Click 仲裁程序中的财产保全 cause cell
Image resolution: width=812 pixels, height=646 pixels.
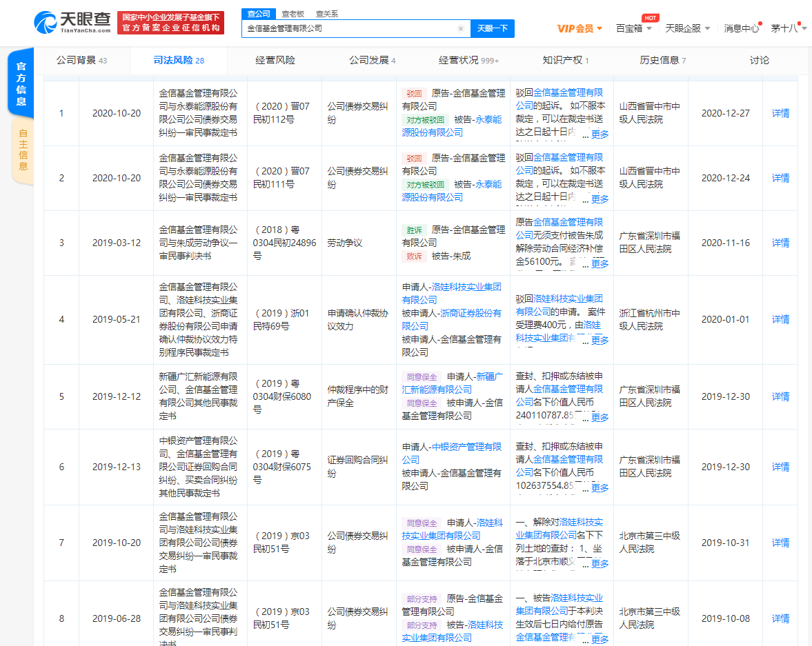[358, 396]
